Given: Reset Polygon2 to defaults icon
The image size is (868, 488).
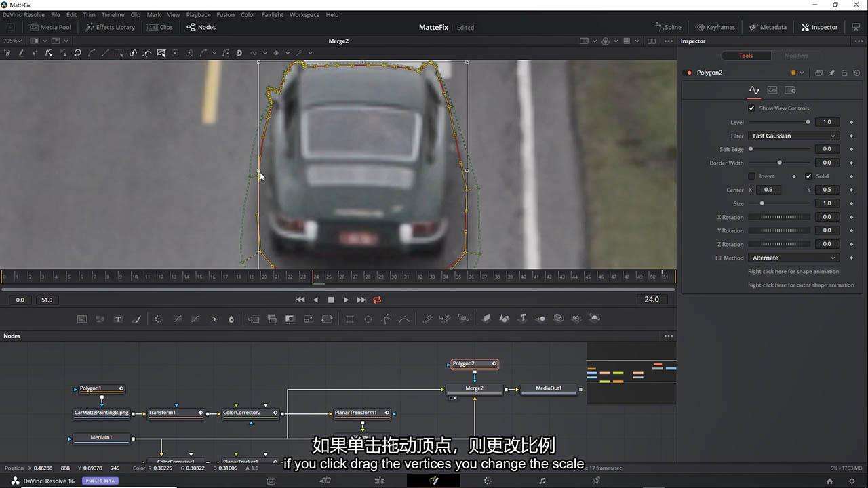Looking at the screenshot, I should (857, 73).
